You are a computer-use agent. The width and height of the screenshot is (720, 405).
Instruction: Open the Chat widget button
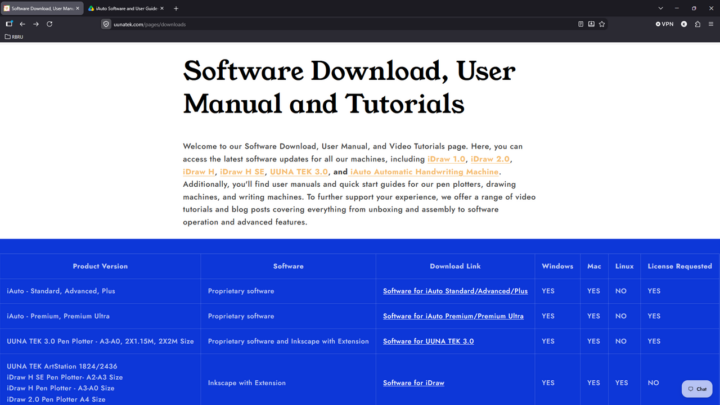[697, 389]
